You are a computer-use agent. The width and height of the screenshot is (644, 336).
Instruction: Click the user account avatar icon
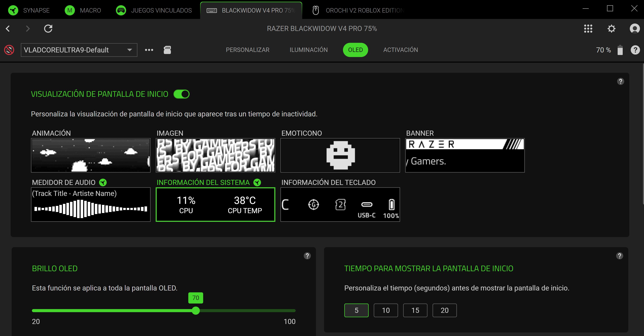pos(635,29)
